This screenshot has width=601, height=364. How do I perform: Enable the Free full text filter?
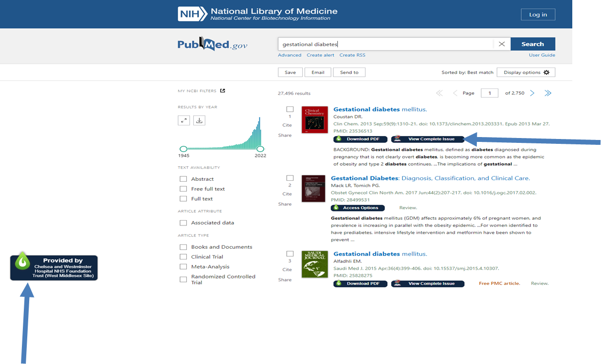(183, 189)
